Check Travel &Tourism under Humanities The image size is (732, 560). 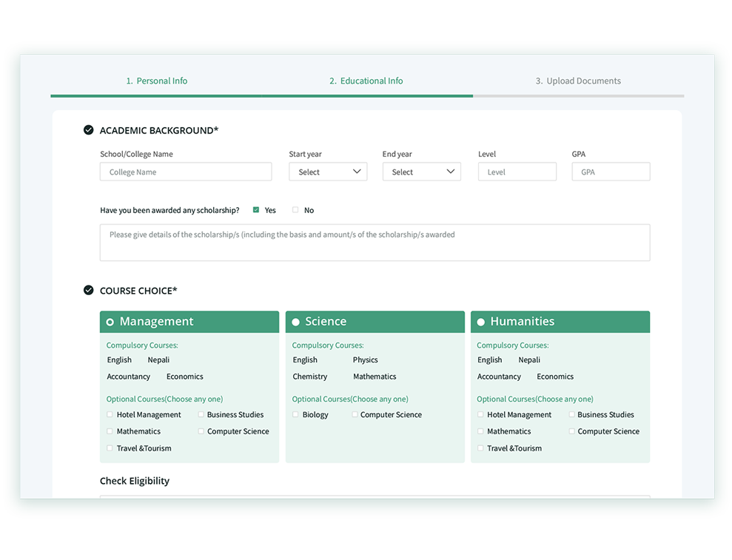pyautogui.click(x=480, y=448)
